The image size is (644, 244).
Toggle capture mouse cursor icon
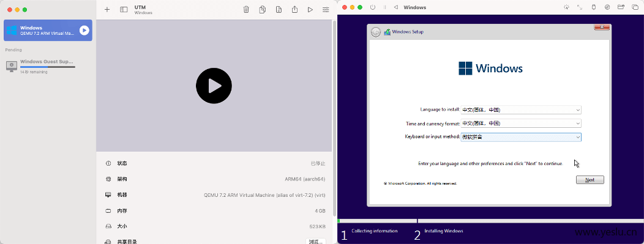(566, 7)
